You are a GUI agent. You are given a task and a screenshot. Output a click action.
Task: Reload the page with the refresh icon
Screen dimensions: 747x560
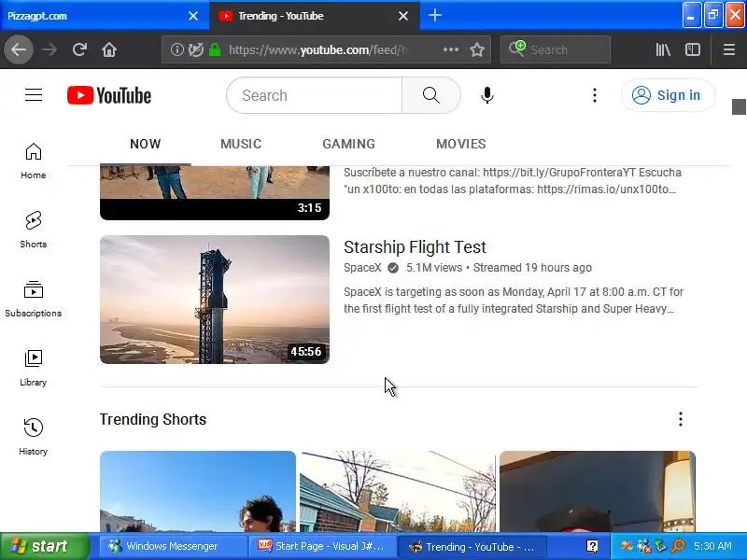click(79, 49)
